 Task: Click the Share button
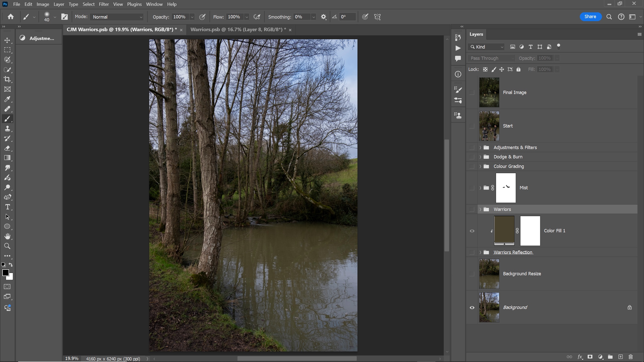590,17
